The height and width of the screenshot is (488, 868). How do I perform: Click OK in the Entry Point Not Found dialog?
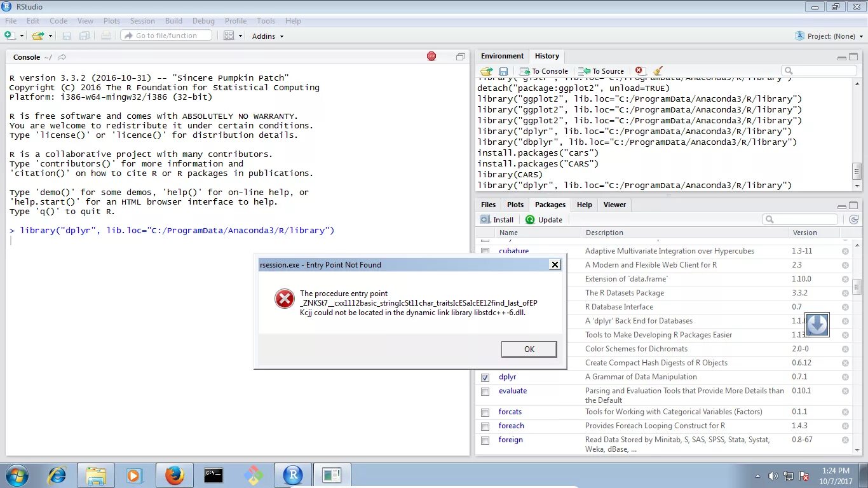[x=529, y=349]
